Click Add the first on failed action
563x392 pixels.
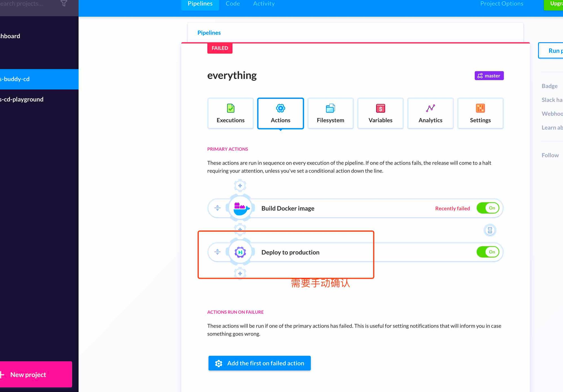pyautogui.click(x=259, y=363)
